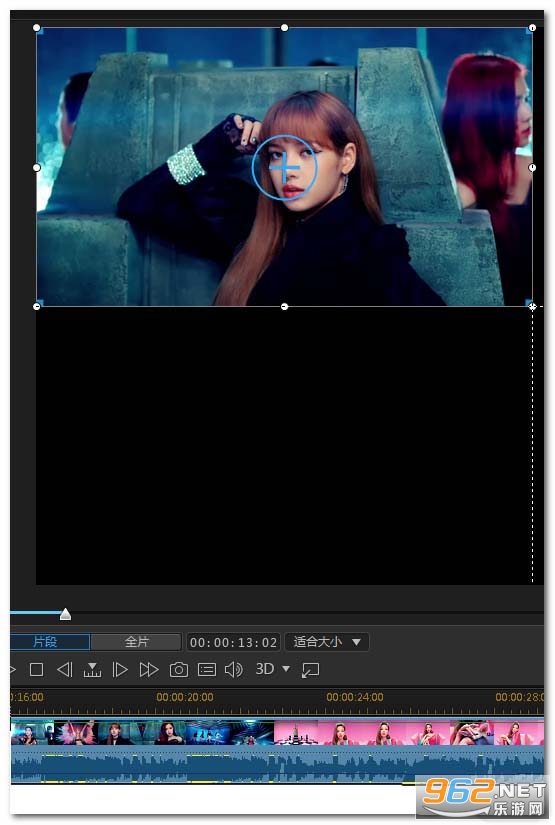Click the undock preview window icon
Screen dimensions: 555x825
(310, 670)
